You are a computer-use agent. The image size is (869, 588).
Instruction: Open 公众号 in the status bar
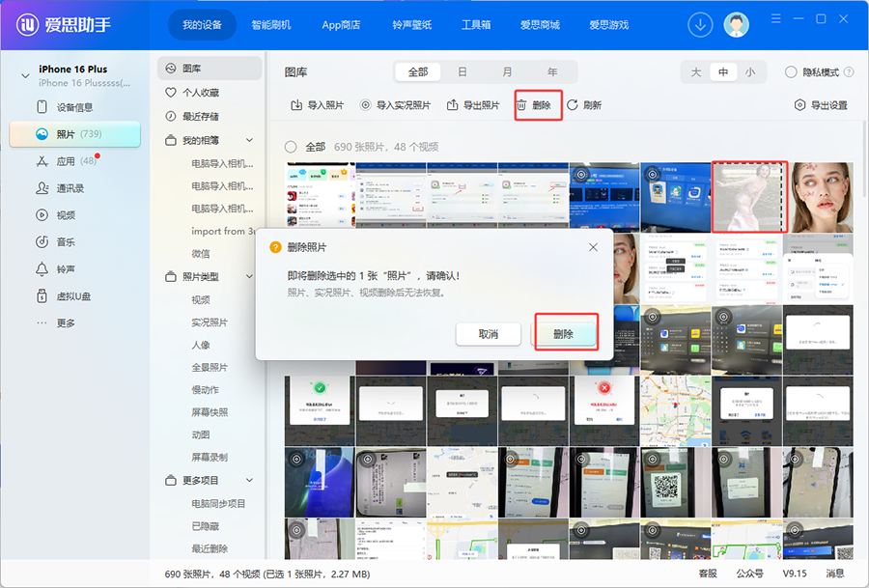[749, 574]
